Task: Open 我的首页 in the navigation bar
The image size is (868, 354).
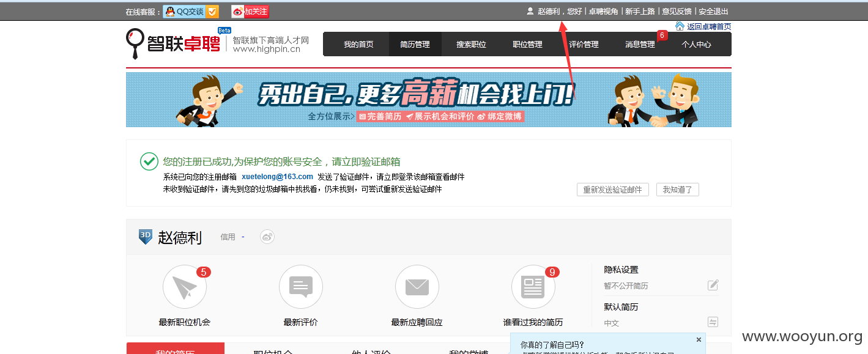Action: click(358, 45)
